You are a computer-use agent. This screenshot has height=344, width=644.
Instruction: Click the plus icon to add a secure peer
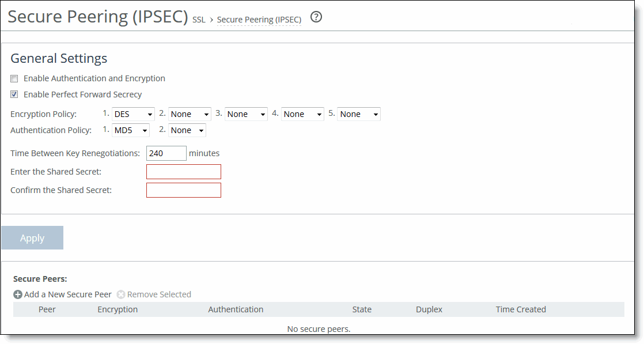pos(18,294)
